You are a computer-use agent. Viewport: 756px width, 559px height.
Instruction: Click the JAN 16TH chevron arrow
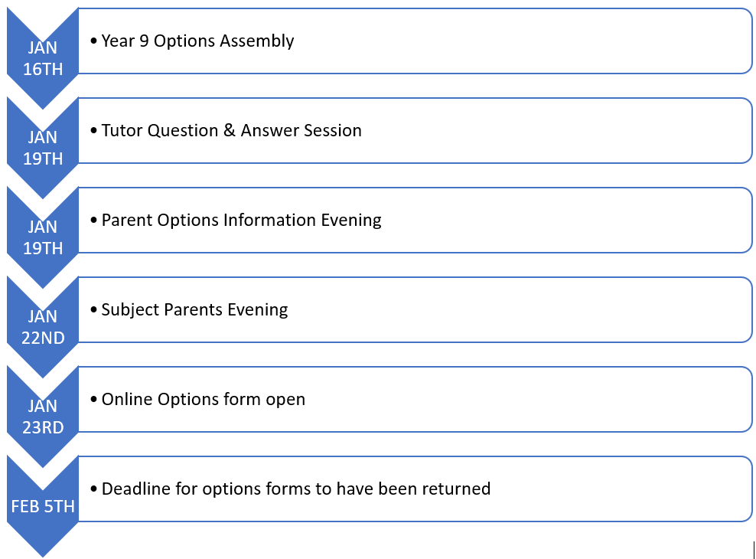tap(42, 58)
